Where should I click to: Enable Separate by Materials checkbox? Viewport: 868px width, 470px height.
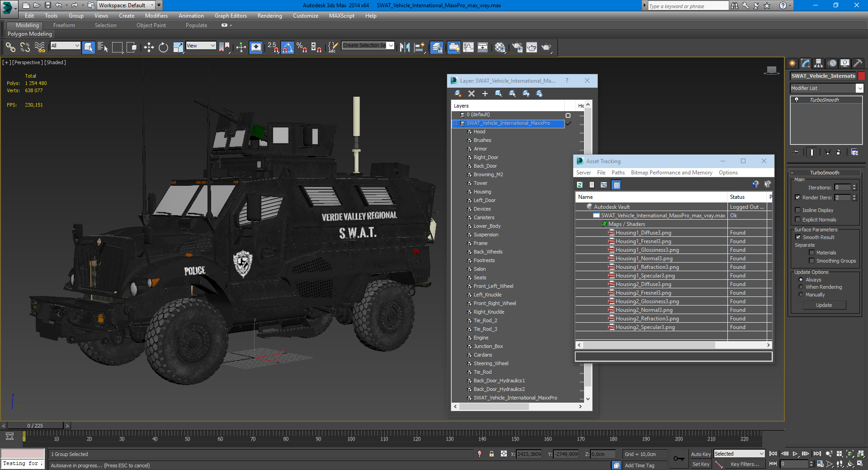811,253
